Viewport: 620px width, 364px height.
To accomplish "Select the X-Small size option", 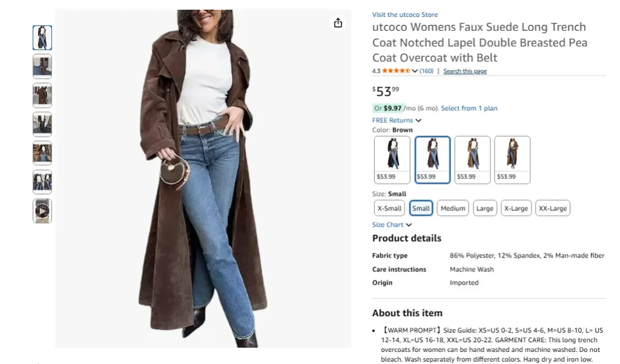I will [x=389, y=207].
